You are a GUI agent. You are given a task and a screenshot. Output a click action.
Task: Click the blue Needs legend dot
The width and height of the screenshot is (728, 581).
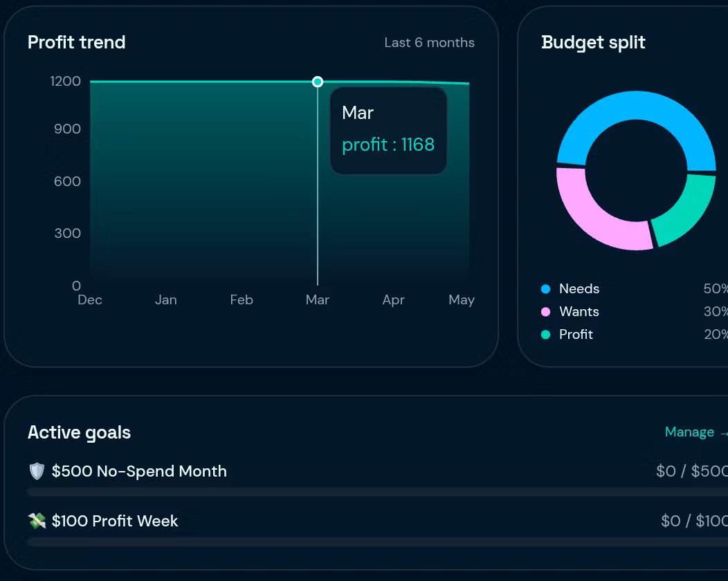pos(545,289)
